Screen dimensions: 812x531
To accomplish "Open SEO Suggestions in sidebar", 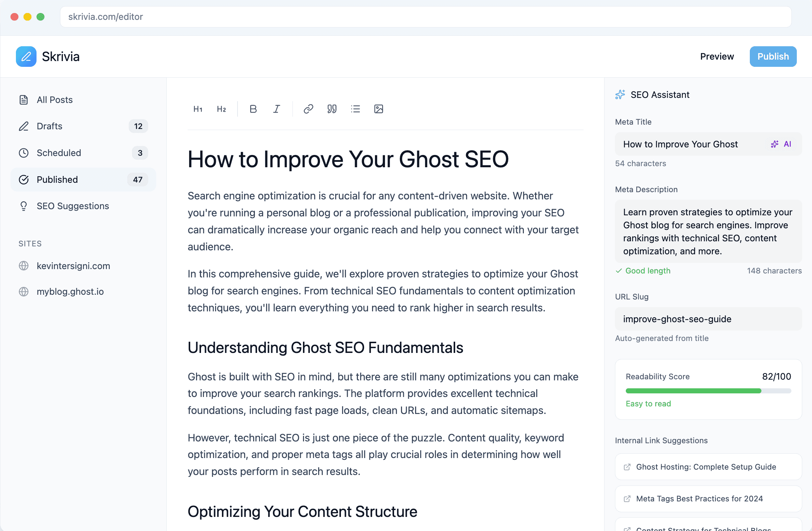I will click(x=73, y=206).
